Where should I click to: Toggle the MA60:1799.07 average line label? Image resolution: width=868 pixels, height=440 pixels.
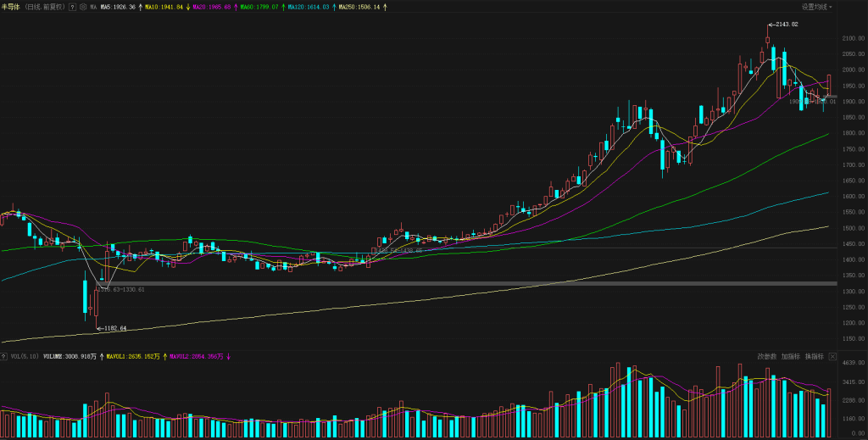coord(261,7)
